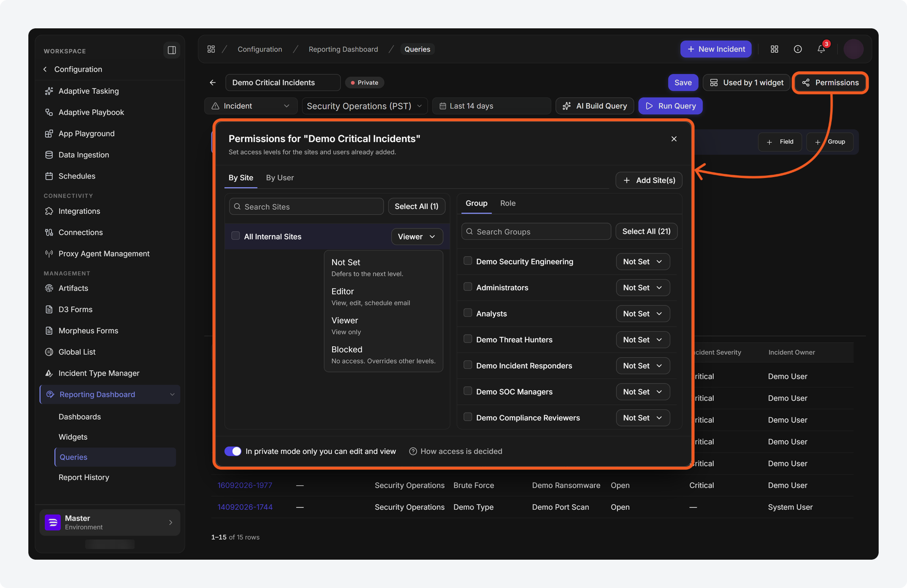Screen dimensions: 907x588
Task: Open Not Set dropdown for Demo Compliance Reviewers
Action: tap(643, 418)
